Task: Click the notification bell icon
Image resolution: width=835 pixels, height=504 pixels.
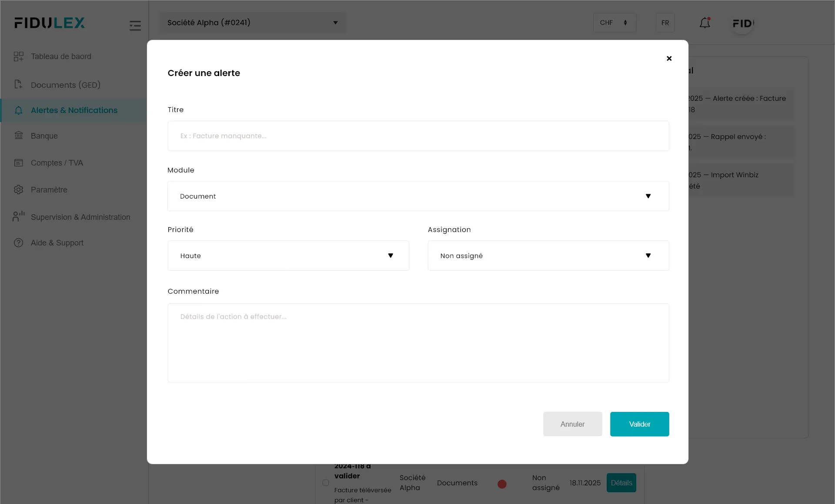Action: click(705, 23)
